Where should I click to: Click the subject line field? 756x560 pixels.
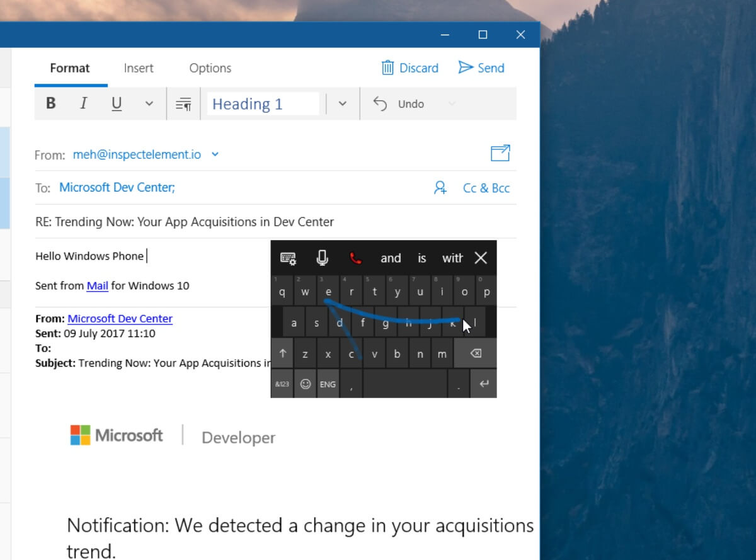coord(275,222)
